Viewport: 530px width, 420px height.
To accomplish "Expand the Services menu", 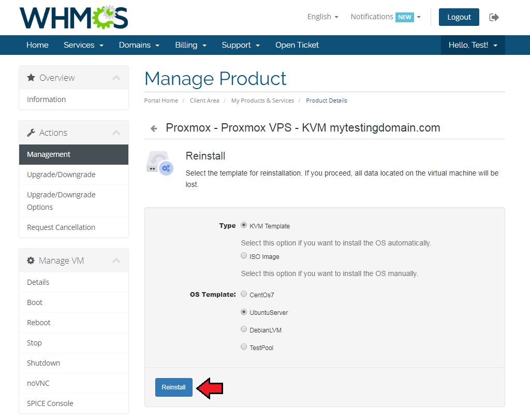I will (83, 45).
